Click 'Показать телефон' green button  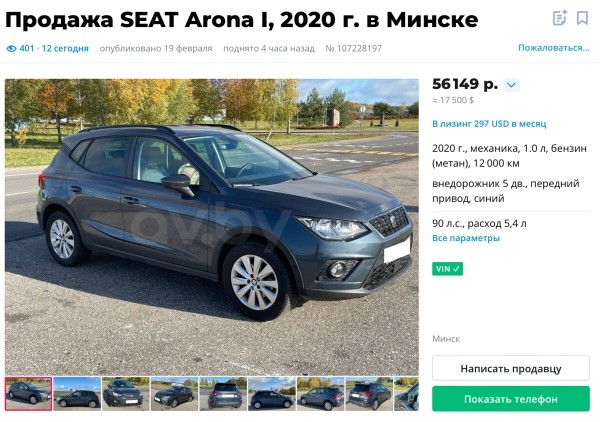click(511, 399)
